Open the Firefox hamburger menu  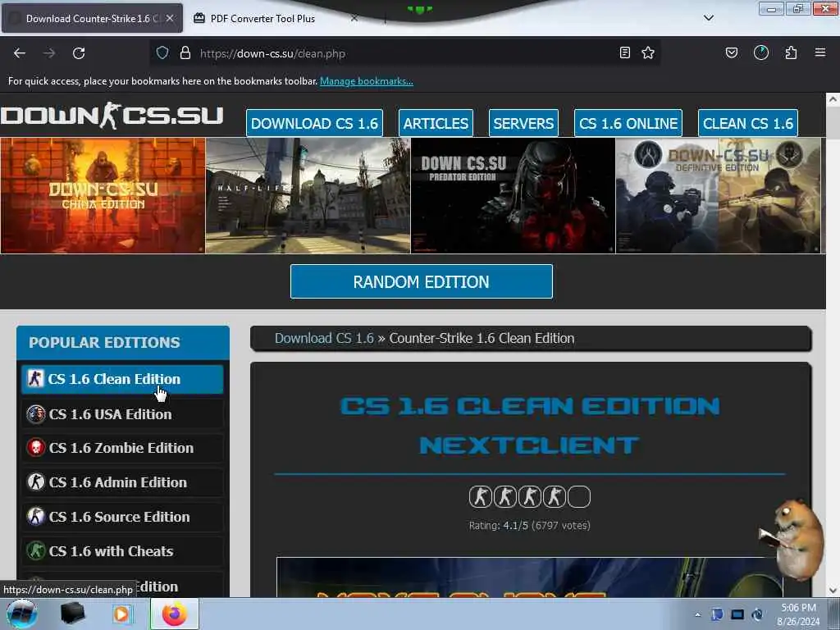820,52
